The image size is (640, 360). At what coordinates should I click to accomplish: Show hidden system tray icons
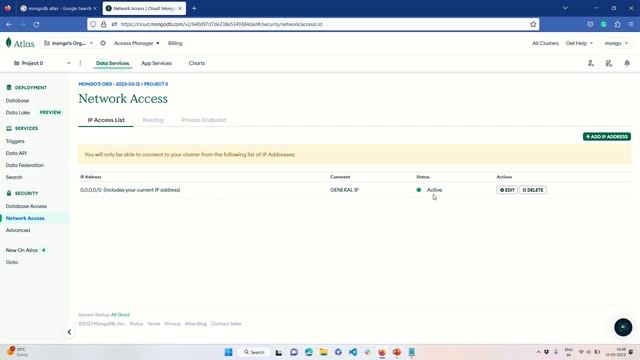click(538, 352)
